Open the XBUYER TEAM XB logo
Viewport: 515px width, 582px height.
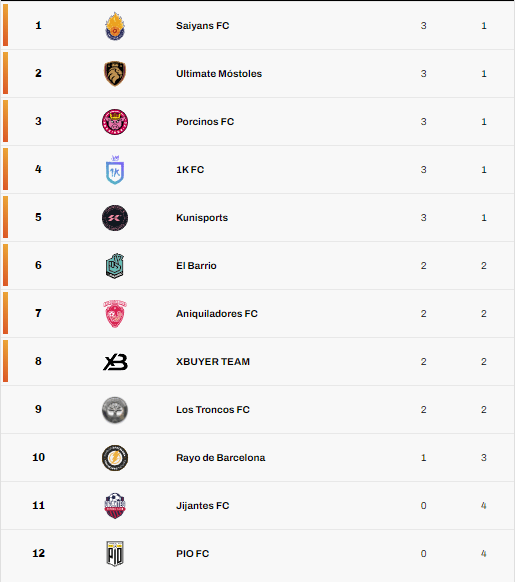[115, 362]
